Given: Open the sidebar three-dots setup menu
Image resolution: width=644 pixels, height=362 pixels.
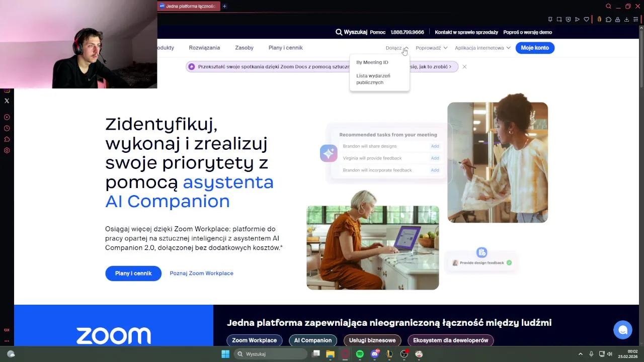Looking at the screenshot, I should pos(7,341).
